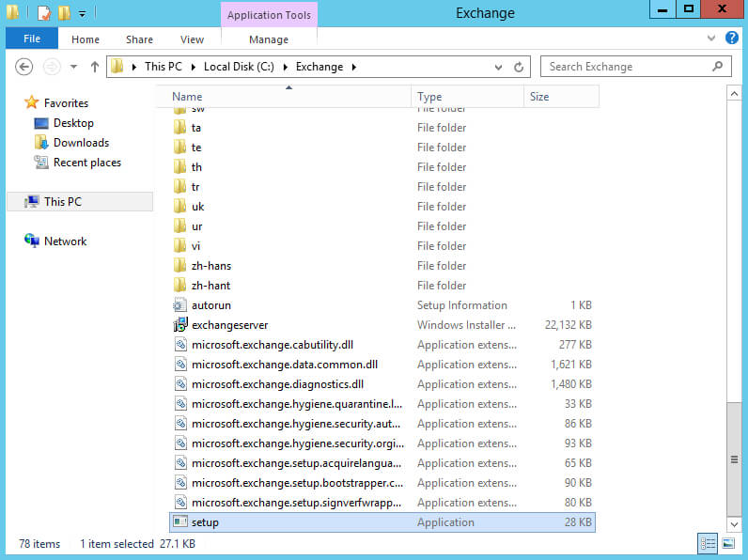The height and width of the screenshot is (560, 748).
Task: Select the ta folder icon
Action: tap(179, 128)
